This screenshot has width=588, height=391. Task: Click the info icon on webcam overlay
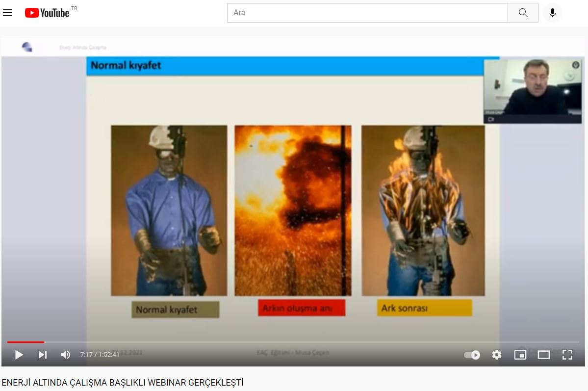pyautogui.click(x=576, y=65)
